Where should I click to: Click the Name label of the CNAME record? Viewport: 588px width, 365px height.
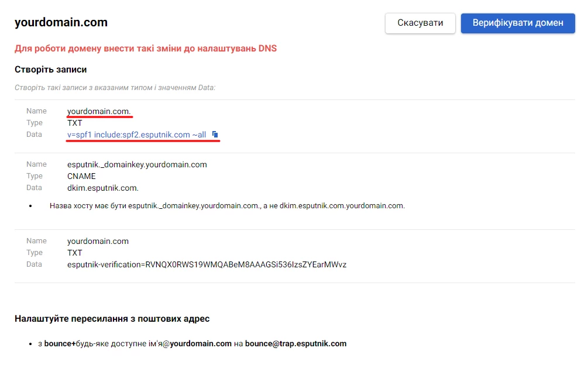tap(36, 164)
